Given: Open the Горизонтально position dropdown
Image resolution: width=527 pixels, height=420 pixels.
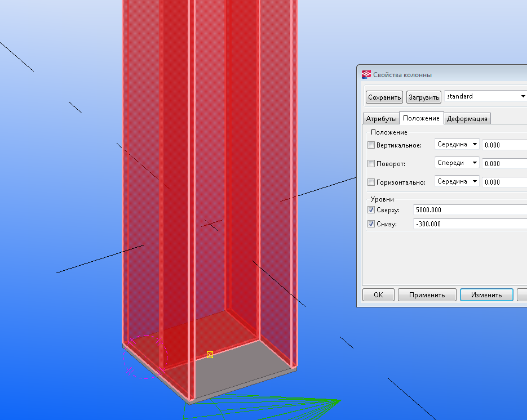Looking at the screenshot, I should (457, 182).
